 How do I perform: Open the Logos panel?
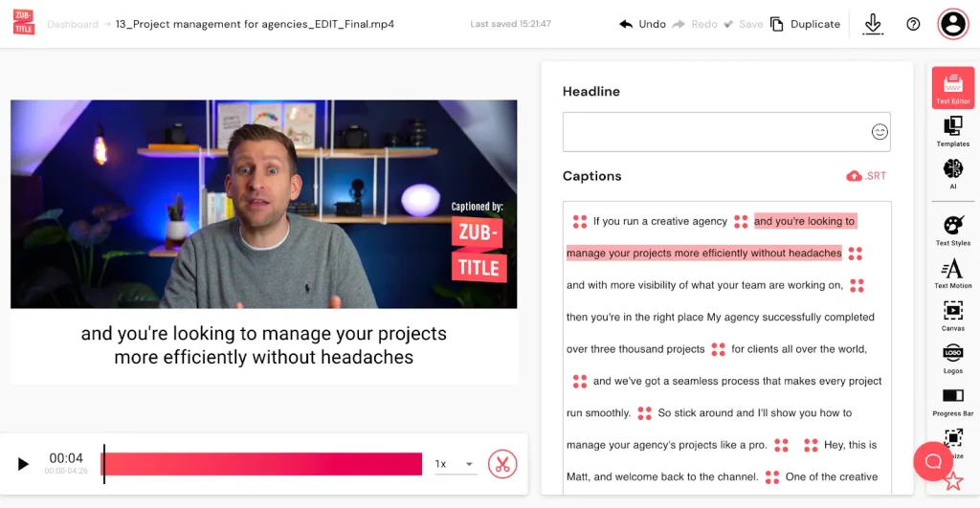click(x=952, y=357)
